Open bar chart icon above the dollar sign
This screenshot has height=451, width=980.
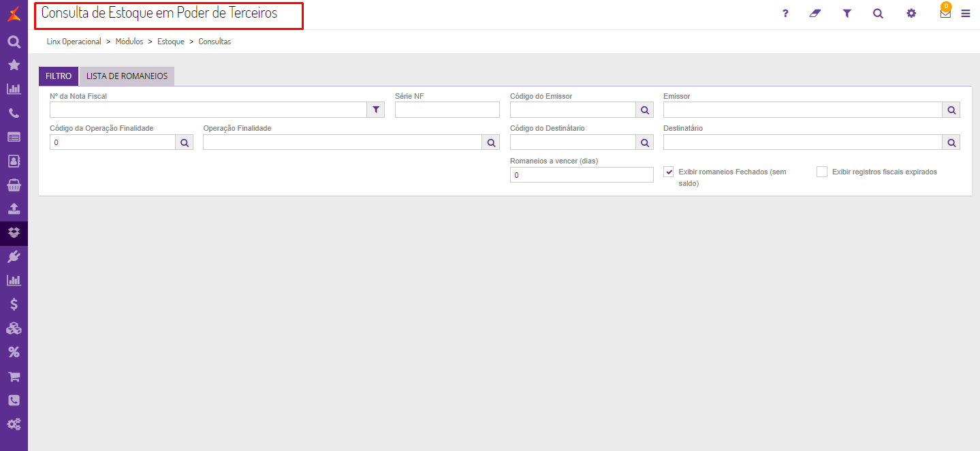point(14,280)
